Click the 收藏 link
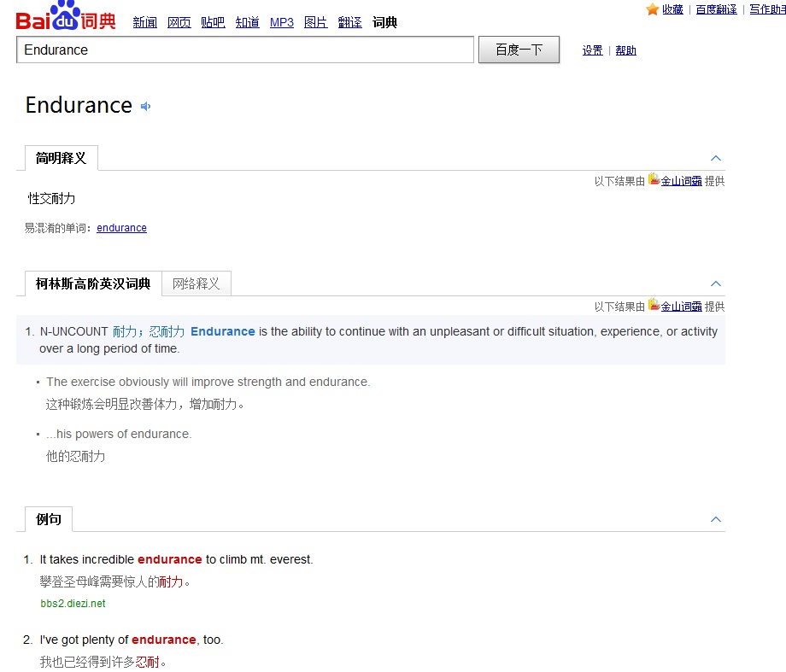This screenshot has width=786, height=672. [x=672, y=9]
